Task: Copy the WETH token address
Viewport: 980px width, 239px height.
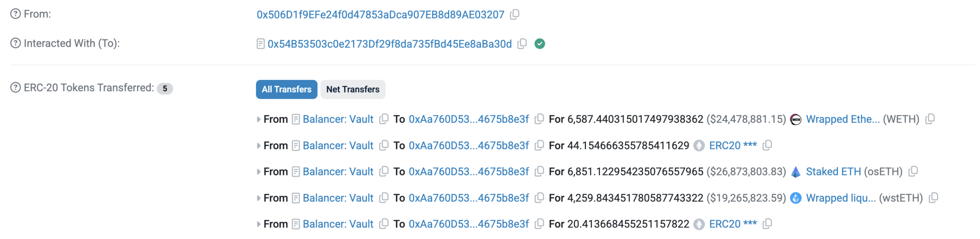Action: tap(930, 119)
